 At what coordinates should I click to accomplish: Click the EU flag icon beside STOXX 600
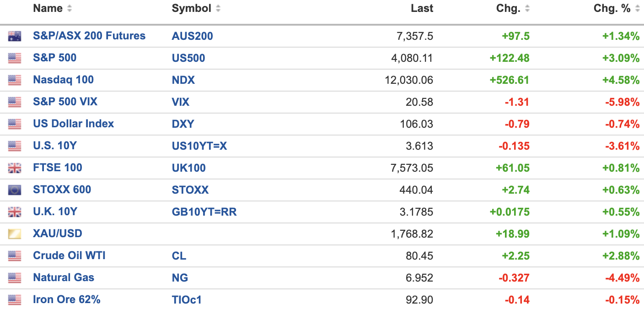(x=15, y=190)
